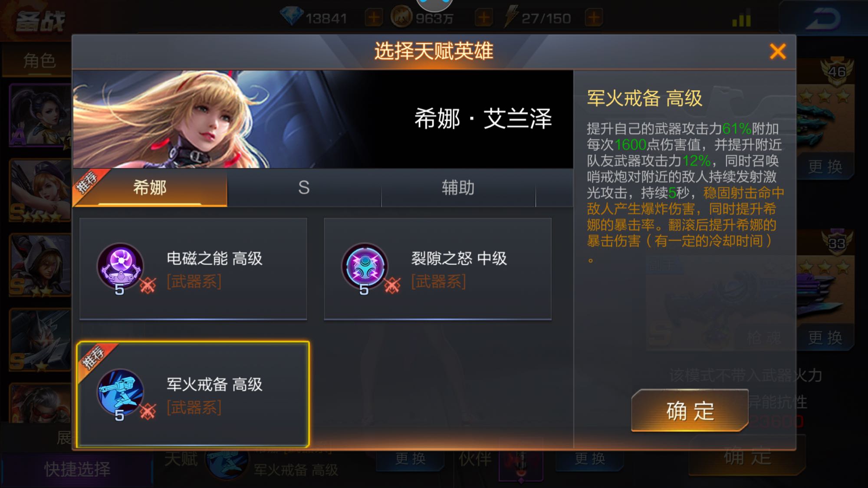Tap the 快捷选择 button at bottom left
The height and width of the screenshot is (488, 868).
coord(77,469)
